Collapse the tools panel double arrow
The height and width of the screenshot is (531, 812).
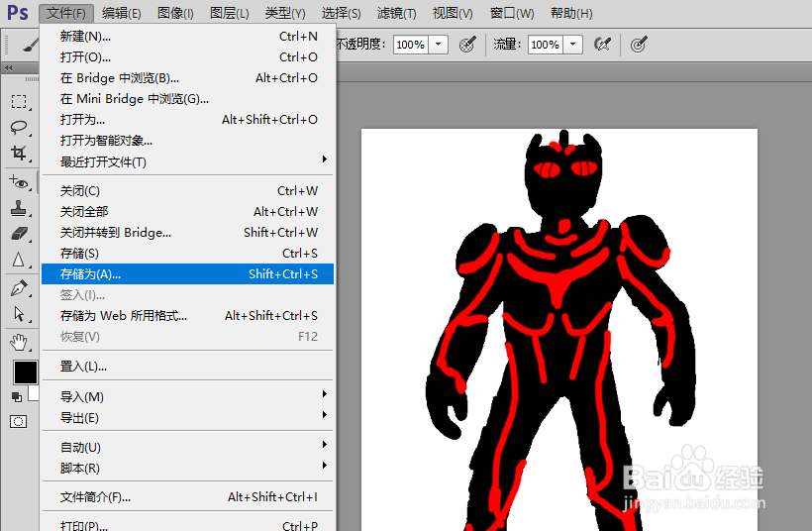pos(8,68)
